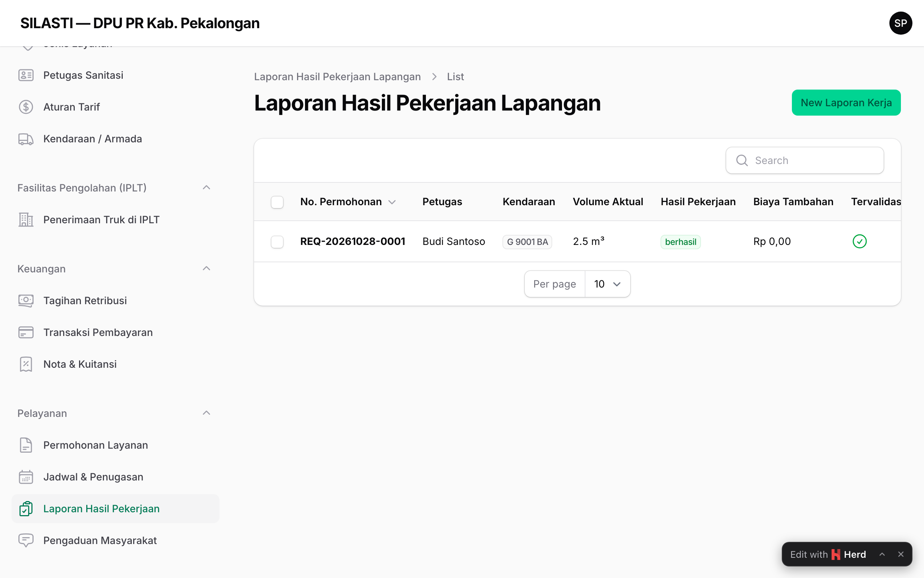Click the search magnifier icon
The width and height of the screenshot is (924, 578).
point(741,160)
